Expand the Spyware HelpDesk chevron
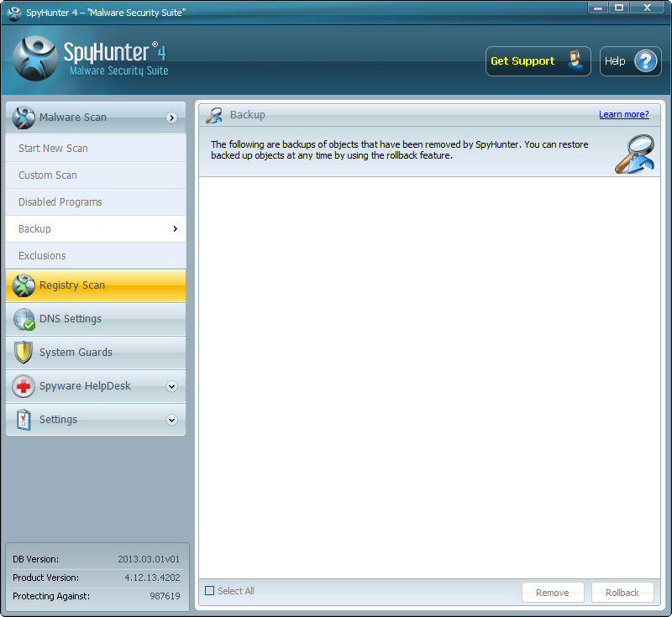 (171, 387)
